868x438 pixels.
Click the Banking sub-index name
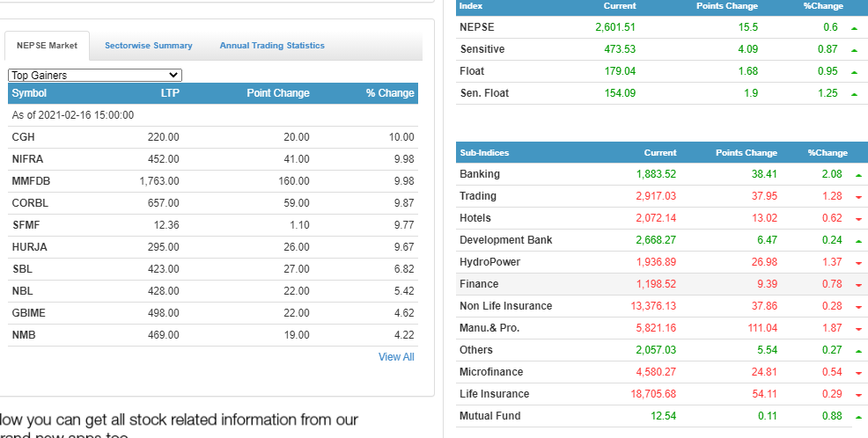tap(480, 173)
